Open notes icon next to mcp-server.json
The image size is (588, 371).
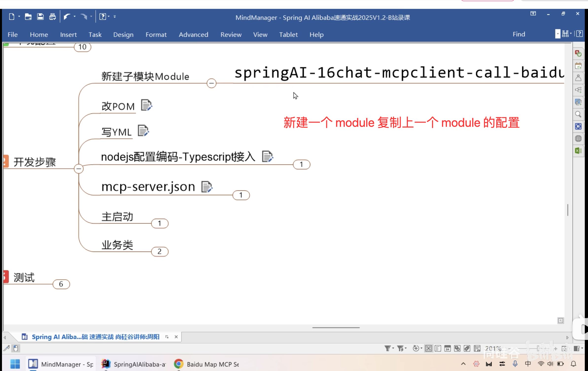(207, 187)
